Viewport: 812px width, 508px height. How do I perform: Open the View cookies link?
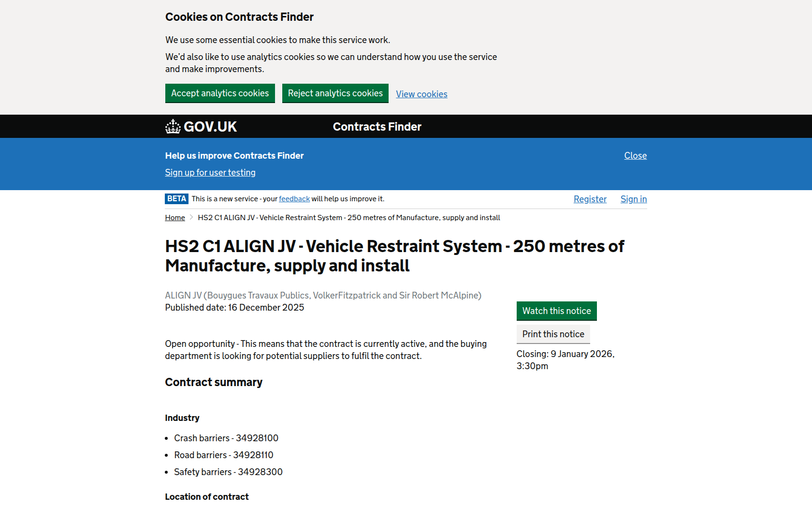coord(421,94)
